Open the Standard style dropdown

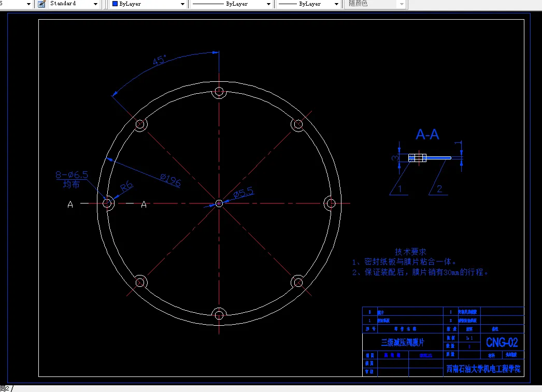pos(95,4)
